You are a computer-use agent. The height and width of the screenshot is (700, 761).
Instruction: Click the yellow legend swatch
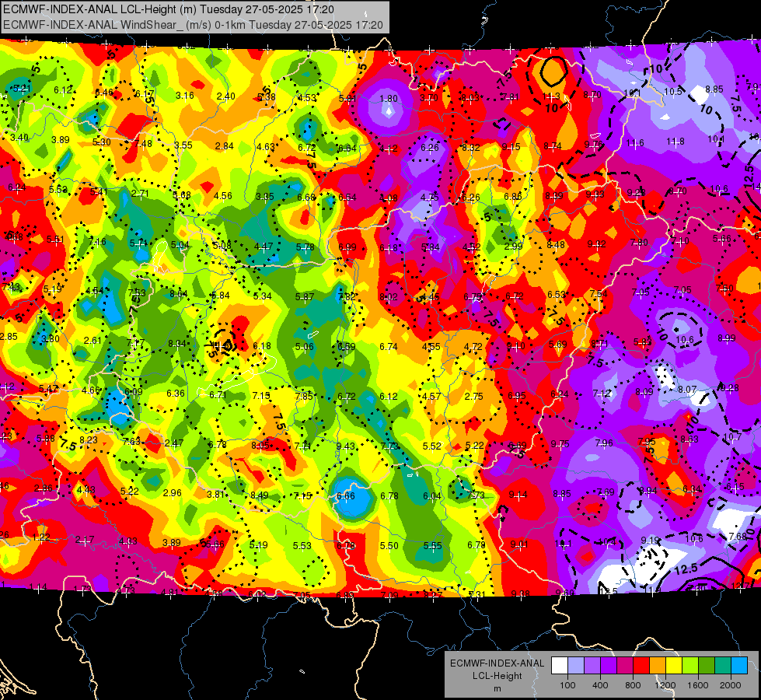point(674,666)
